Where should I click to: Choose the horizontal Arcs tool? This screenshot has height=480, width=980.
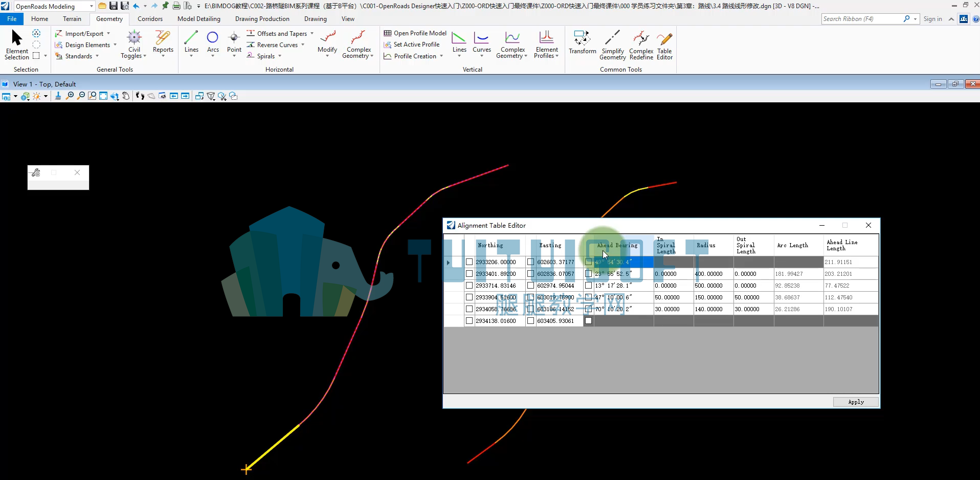(x=213, y=43)
